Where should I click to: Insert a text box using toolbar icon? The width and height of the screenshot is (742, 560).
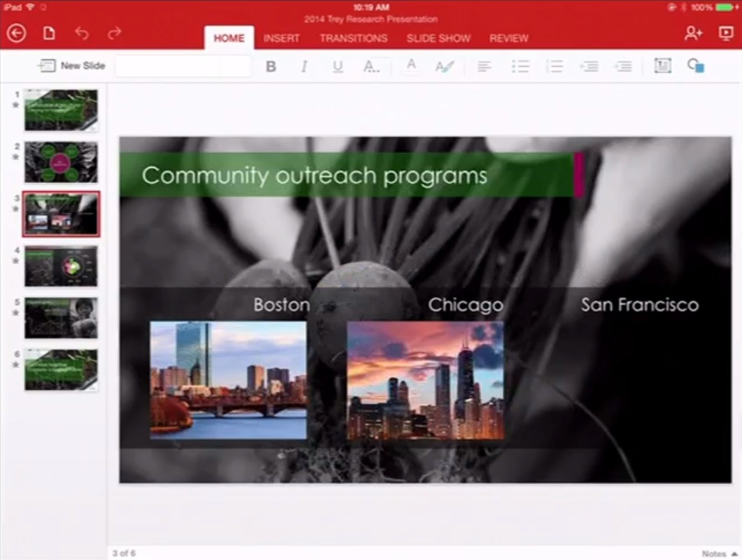662,66
